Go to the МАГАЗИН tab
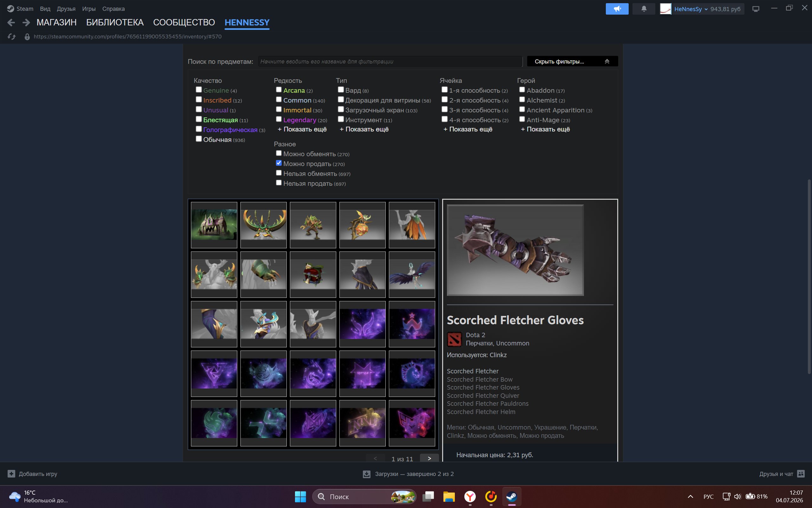This screenshot has height=508, width=812. pos(56,23)
